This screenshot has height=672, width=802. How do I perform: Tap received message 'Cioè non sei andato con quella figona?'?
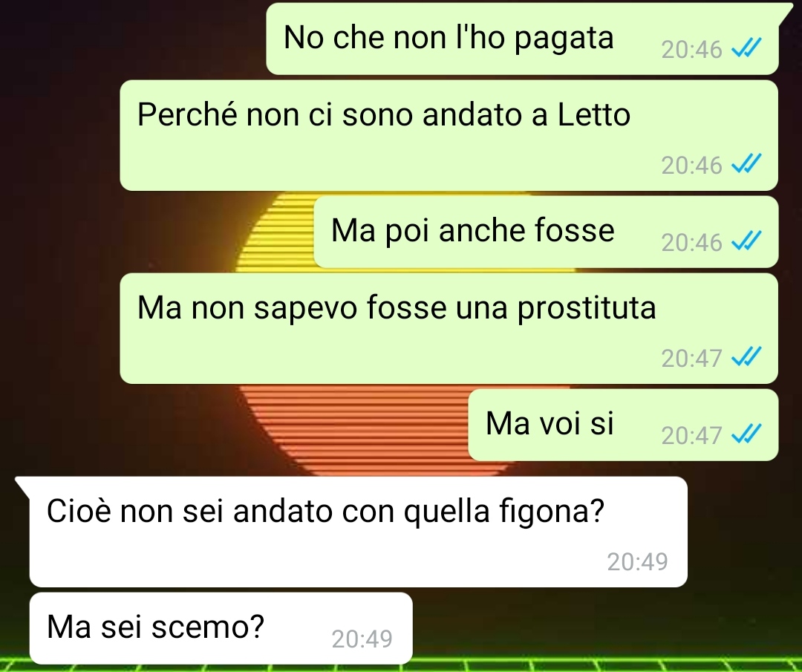[x=358, y=532]
